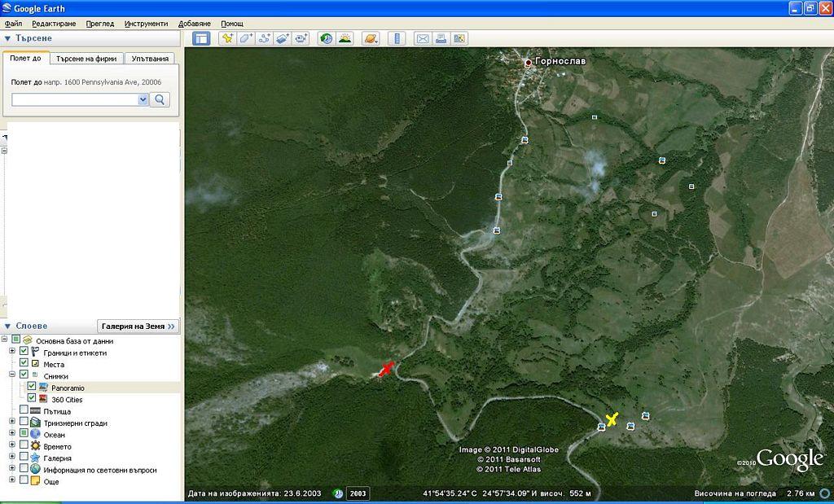Click the 2003 imagery year button

tap(358, 493)
